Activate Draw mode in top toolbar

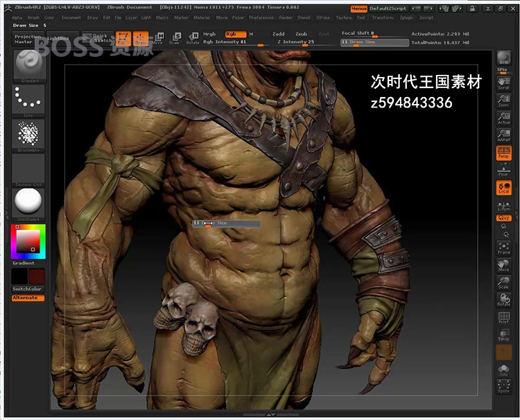pos(141,38)
